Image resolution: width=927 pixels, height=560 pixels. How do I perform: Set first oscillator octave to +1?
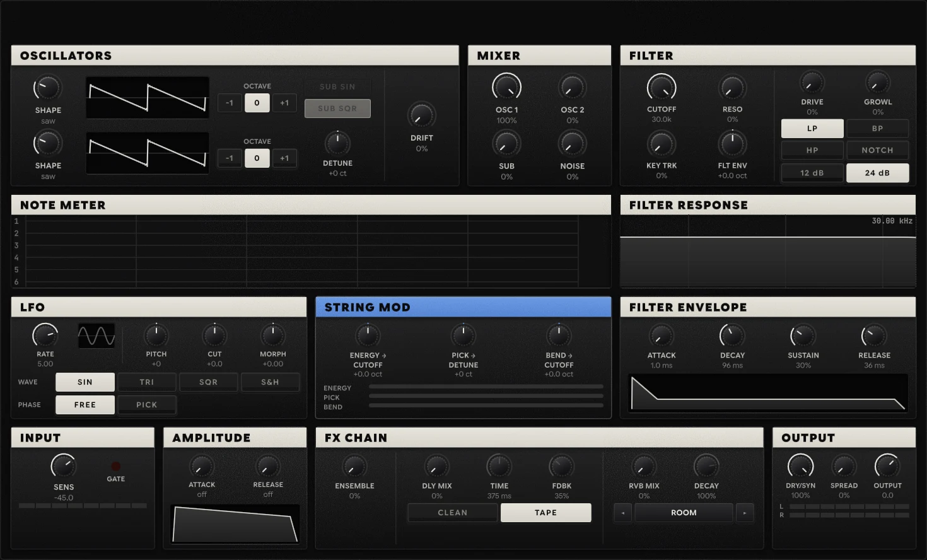284,103
